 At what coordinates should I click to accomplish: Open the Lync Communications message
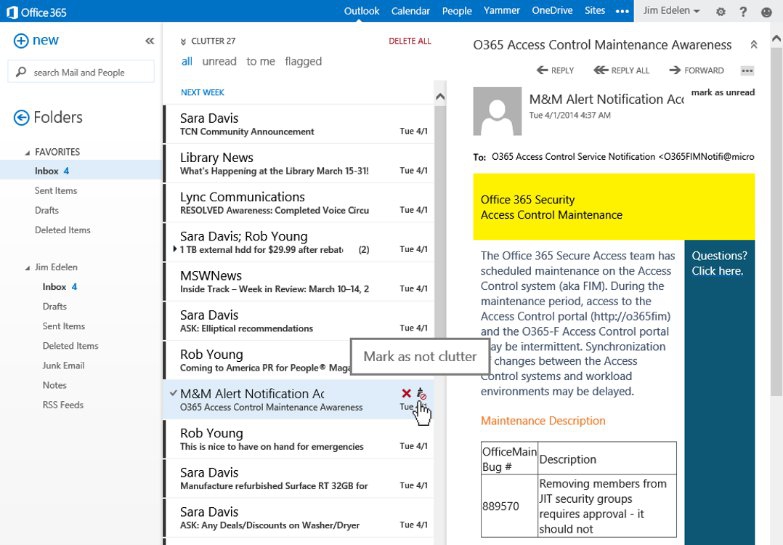pyautogui.click(x=299, y=203)
